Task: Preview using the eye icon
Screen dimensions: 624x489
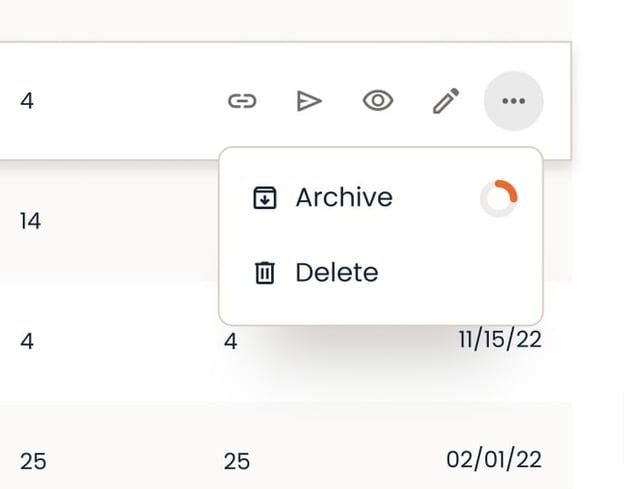Action: 378,101
